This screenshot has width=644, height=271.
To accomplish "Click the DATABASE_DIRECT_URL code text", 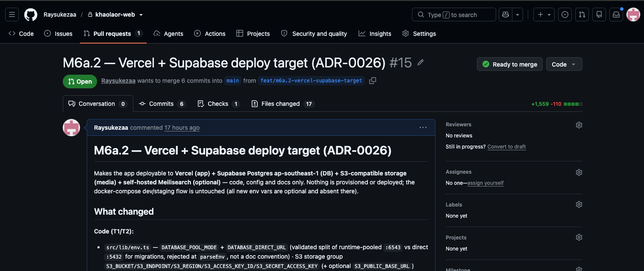I will [257, 248].
